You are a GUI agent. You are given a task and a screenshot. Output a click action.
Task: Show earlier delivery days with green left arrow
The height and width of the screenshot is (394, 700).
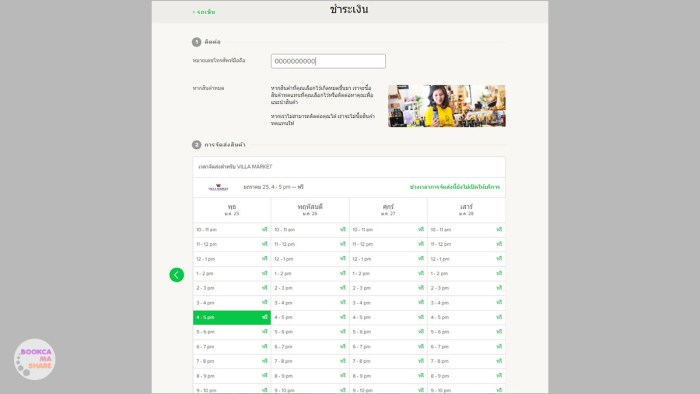click(x=176, y=275)
